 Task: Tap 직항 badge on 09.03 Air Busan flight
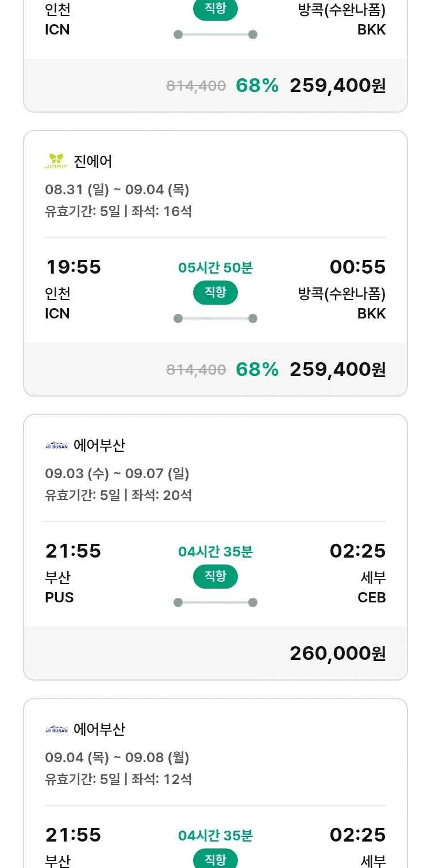point(215,577)
